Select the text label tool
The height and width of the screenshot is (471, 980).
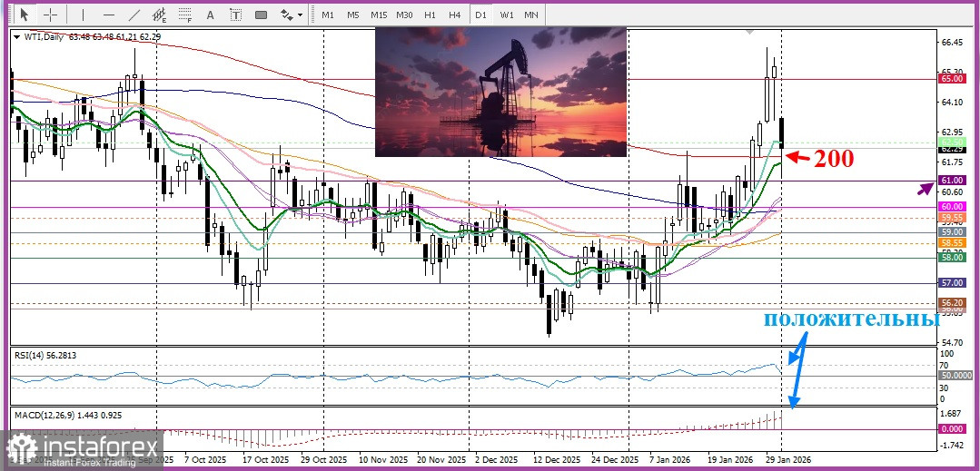coord(236,15)
